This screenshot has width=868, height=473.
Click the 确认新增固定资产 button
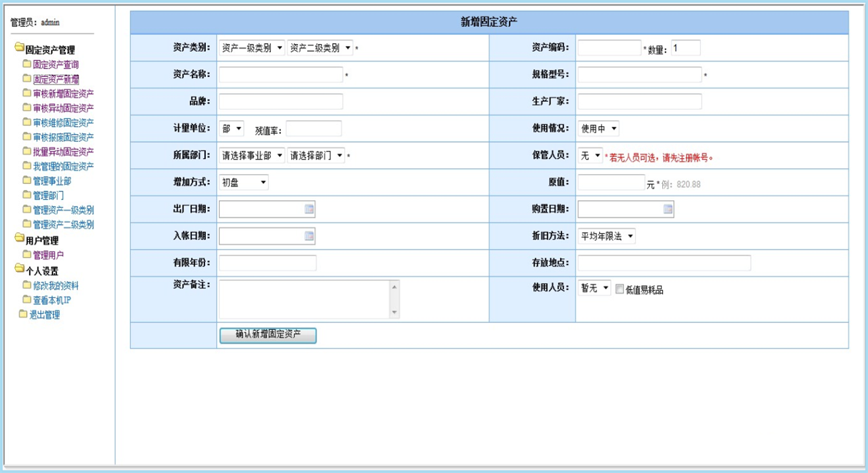268,335
